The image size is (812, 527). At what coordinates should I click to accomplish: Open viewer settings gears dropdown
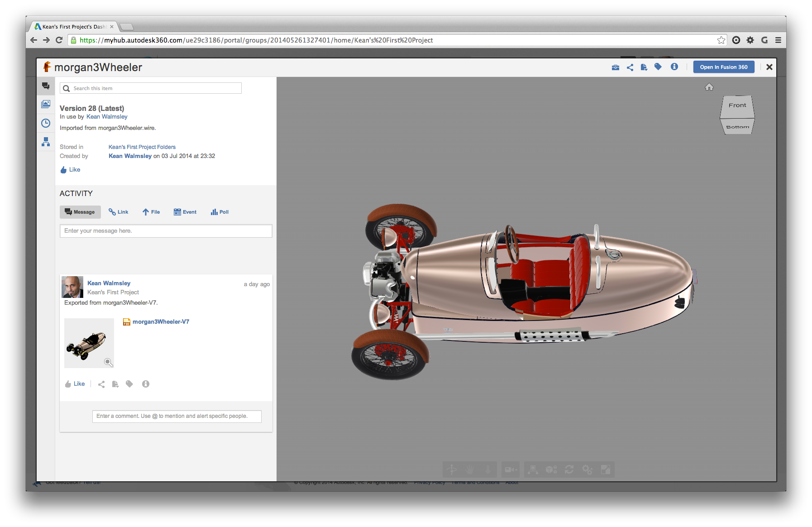click(x=587, y=470)
